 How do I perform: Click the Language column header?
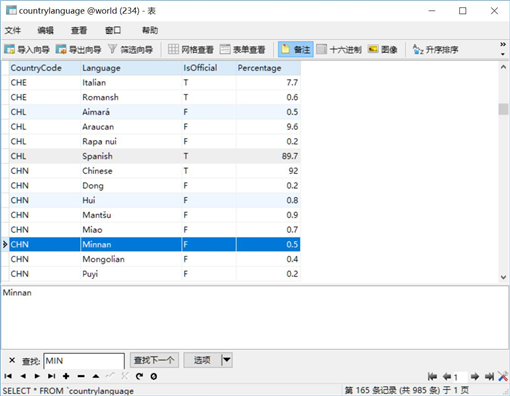tap(131, 68)
